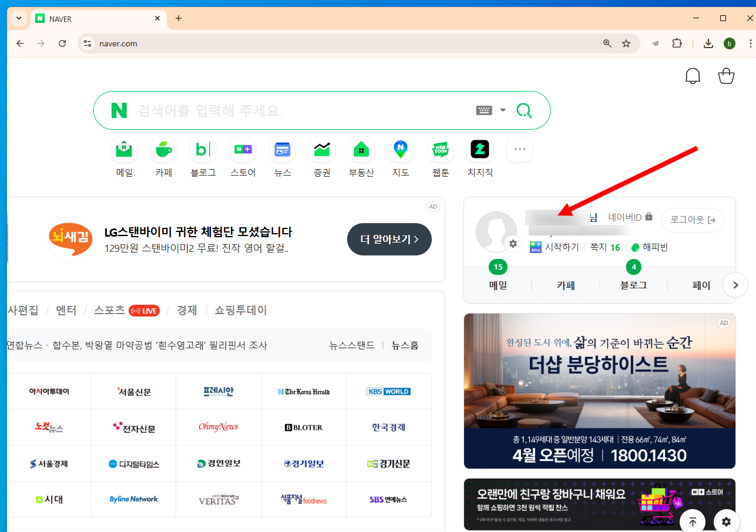Viewport: 756px width, 532px height.
Task: Open the SBS 연예뉴스 press logo
Action: click(x=389, y=499)
